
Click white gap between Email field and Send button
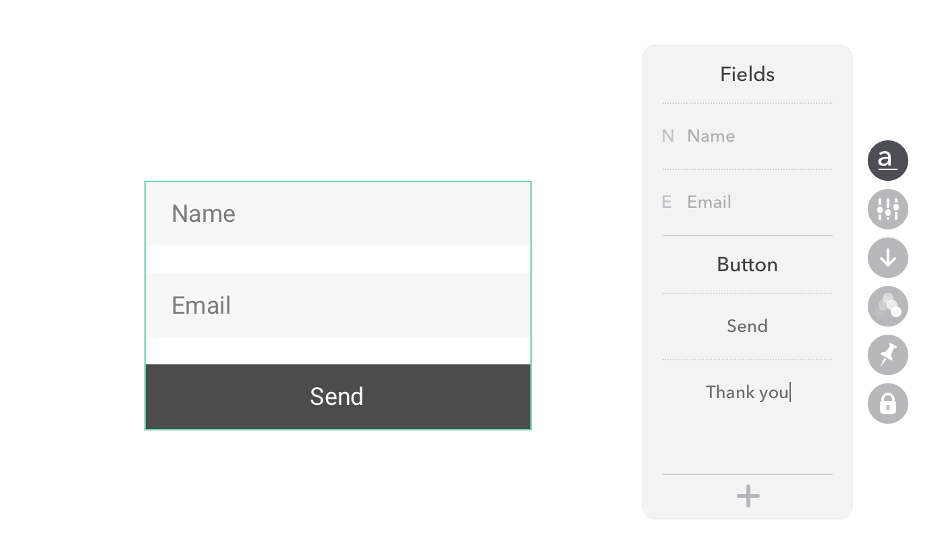pos(338,351)
